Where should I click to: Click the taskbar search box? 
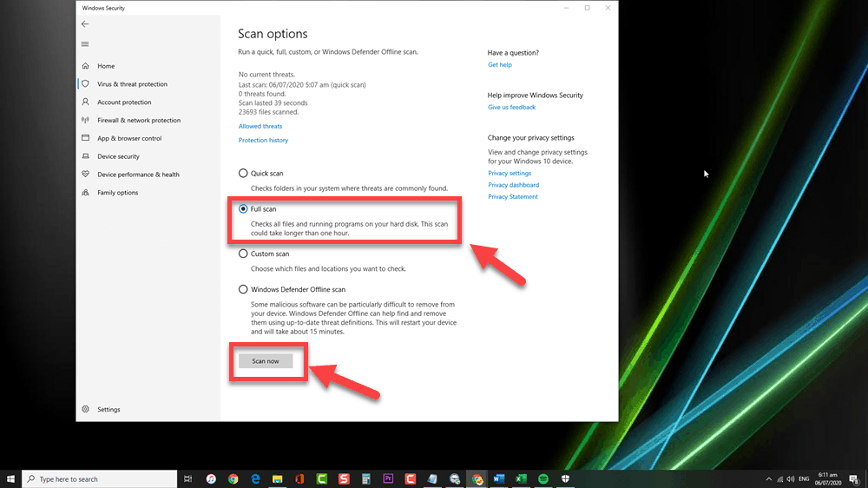coord(100,478)
